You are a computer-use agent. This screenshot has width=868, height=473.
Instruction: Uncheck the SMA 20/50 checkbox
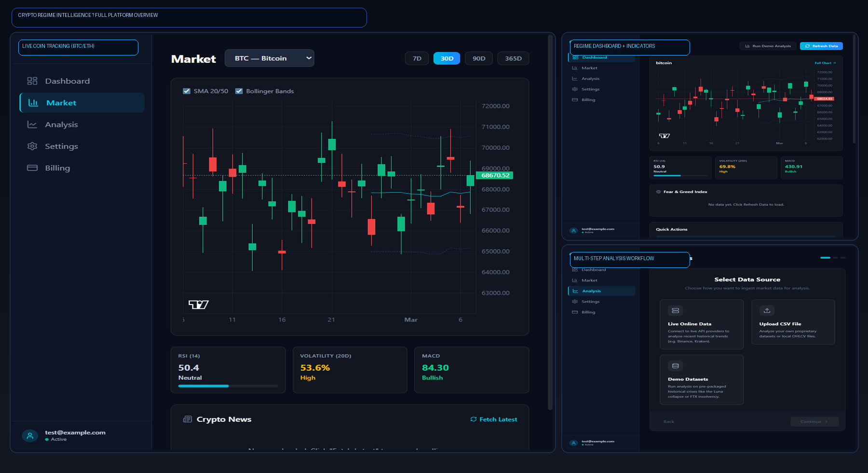pos(187,91)
